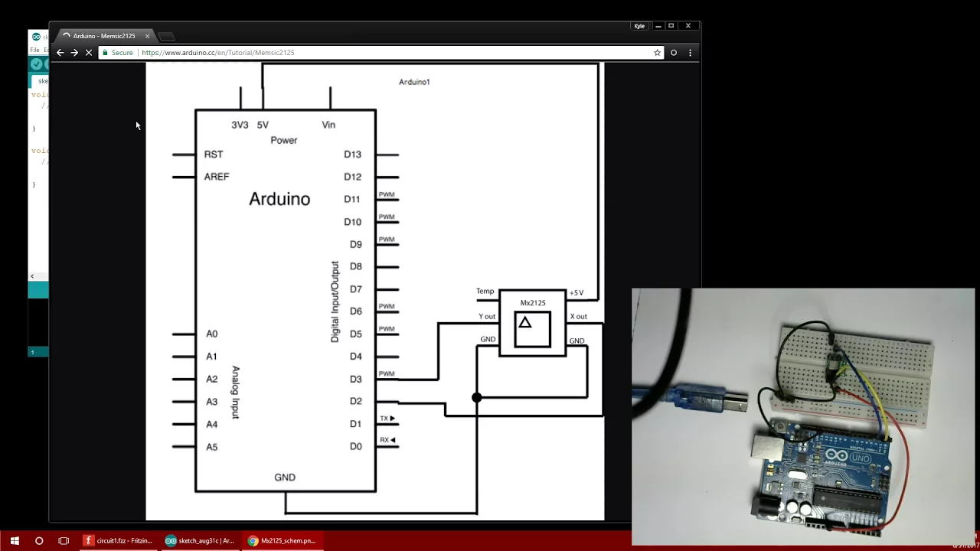Click the Arduino1 caption text
The image size is (980, 551).
click(x=414, y=82)
